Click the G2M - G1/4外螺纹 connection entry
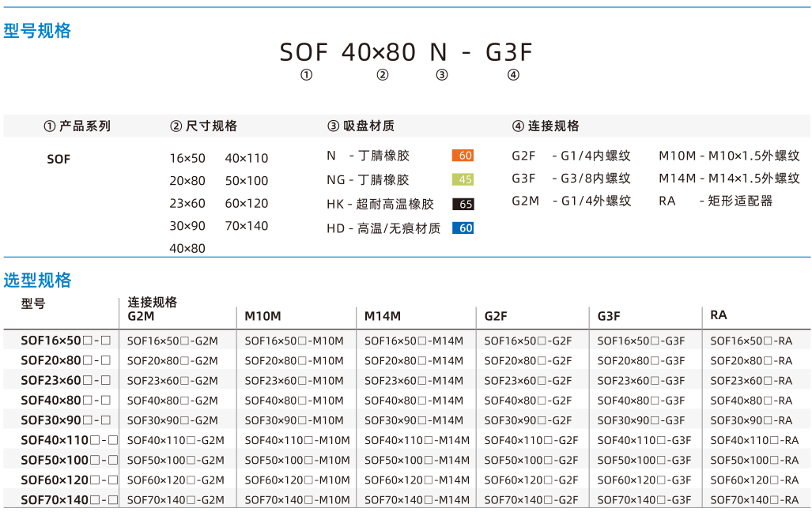The height and width of the screenshot is (512, 812). click(571, 201)
